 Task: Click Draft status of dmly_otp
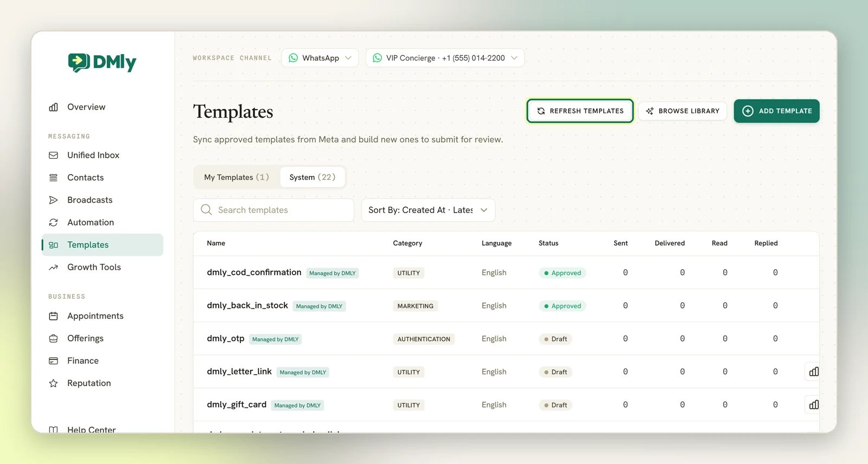click(556, 339)
